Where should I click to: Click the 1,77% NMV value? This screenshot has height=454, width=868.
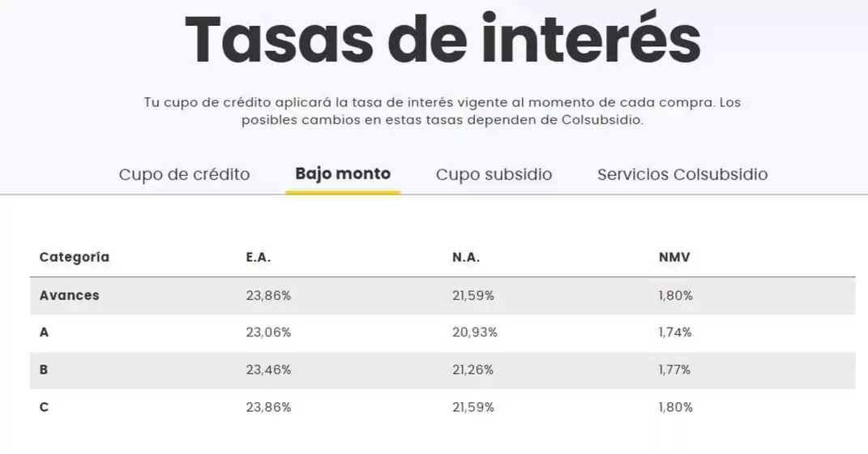(674, 370)
